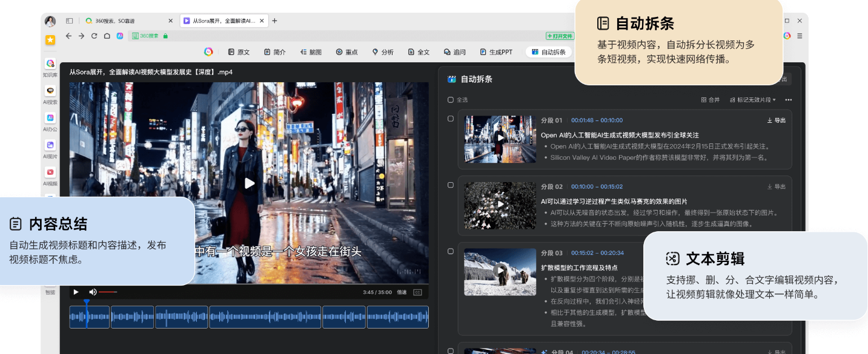
Task: Switch to the 生成PPT tab
Action: (496, 52)
